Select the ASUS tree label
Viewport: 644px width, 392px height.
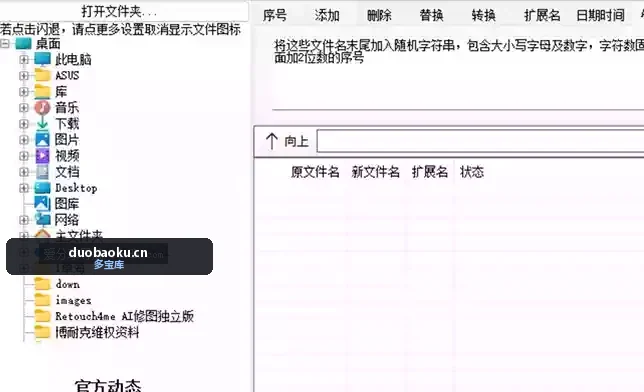click(67, 76)
